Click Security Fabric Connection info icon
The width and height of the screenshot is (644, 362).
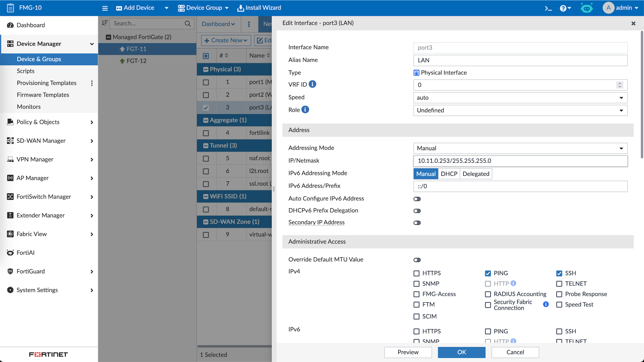tap(546, 304)
